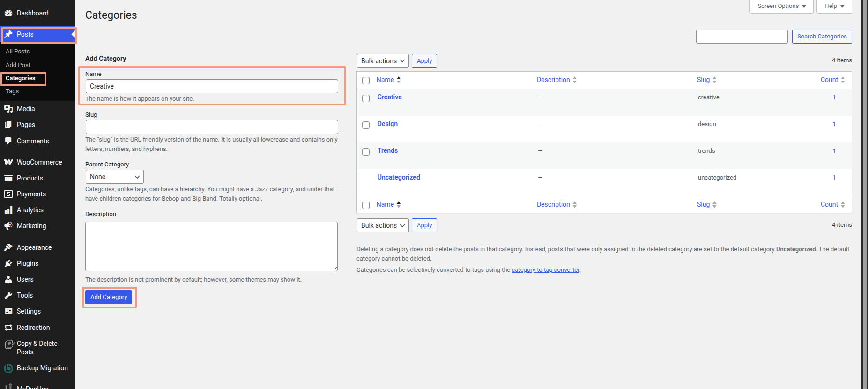Sort categories by the Count column

(829, 80)
